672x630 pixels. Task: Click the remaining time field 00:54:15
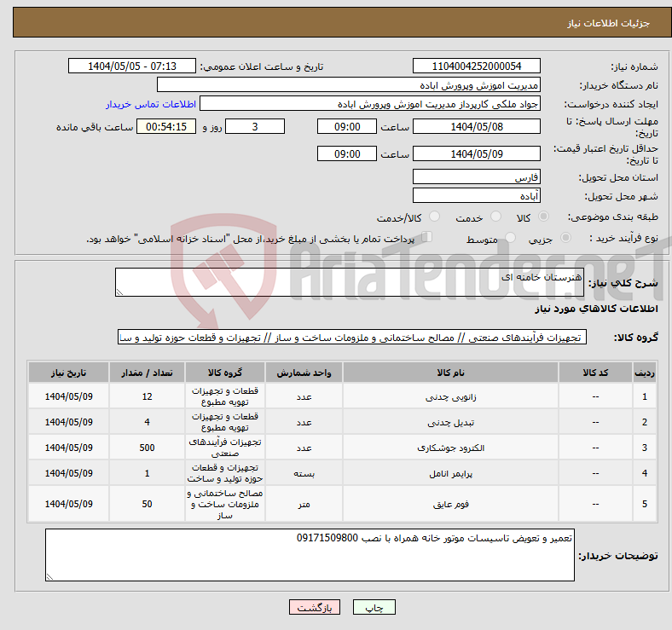pos(166,126)
